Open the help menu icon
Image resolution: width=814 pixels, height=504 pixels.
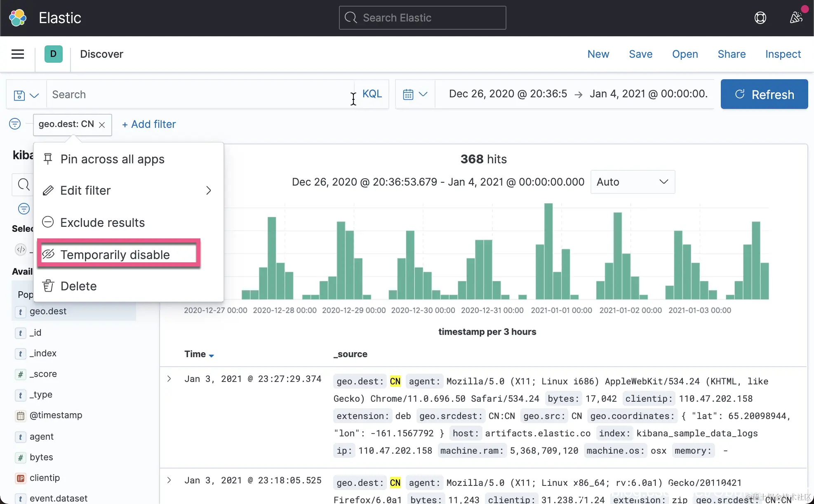760,18
